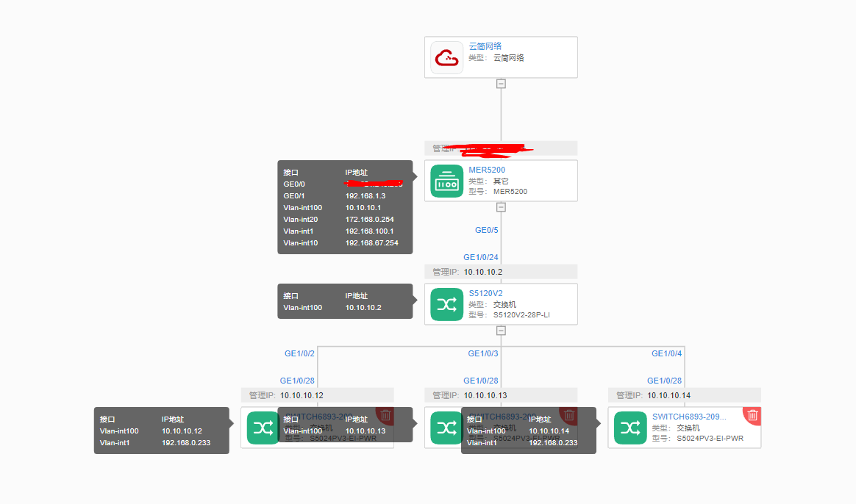Image resolution: width=856 pixels, height=504 pixels.
Task: Click the GE1/0/4 port label
Action: coord(666,353)
